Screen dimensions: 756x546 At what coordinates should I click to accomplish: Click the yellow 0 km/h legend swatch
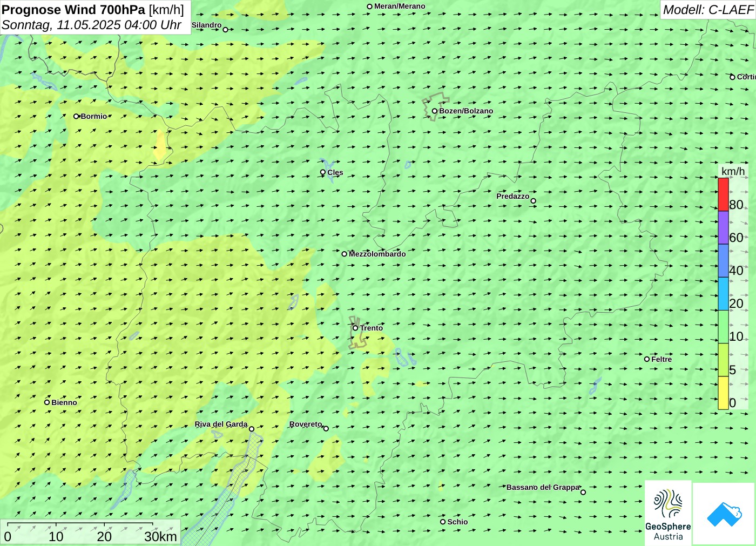(x=723, y=393)
